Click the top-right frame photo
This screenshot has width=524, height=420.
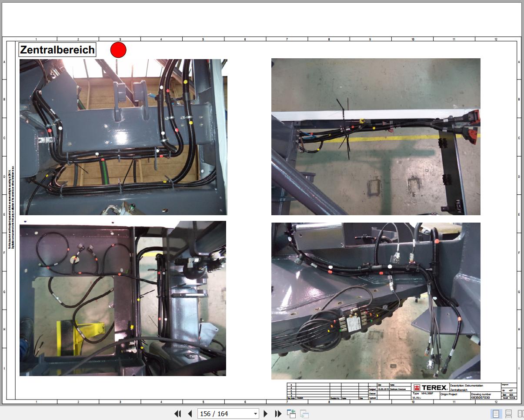point(376,137)
